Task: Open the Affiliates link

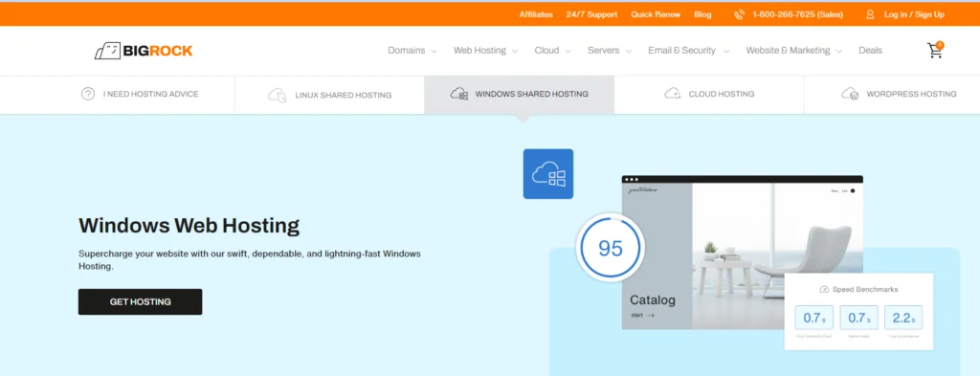Action: pyautogui.click(x=536, y=14)
